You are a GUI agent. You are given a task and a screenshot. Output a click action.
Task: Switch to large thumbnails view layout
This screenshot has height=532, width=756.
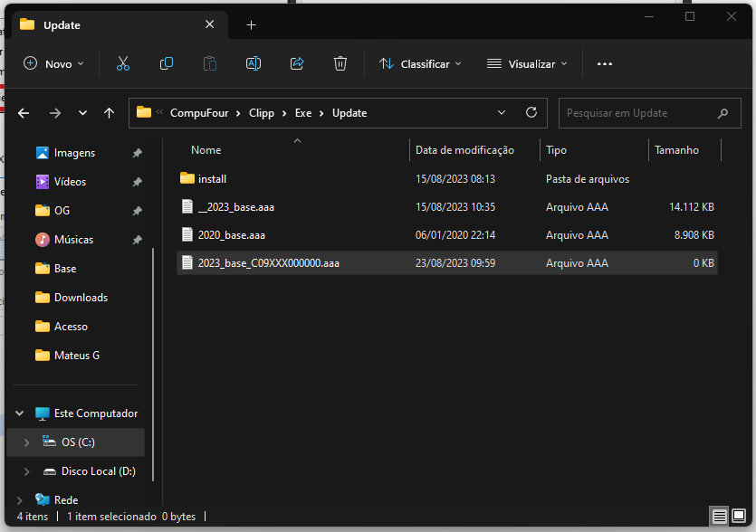739,517
